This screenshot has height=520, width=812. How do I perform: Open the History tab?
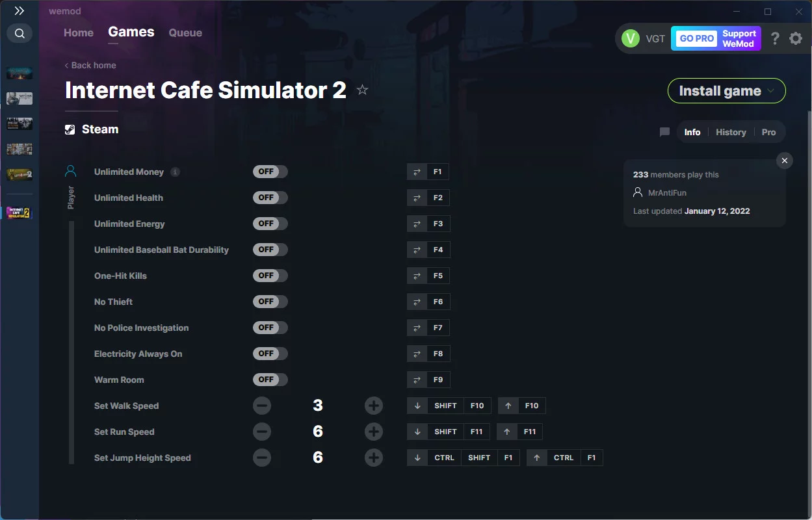click(731, 132)
